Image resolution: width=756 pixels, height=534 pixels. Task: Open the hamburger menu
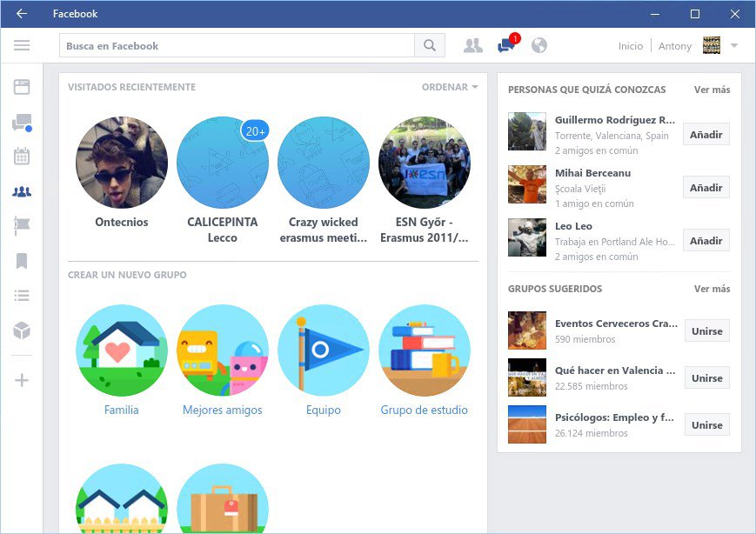(22, 45)
